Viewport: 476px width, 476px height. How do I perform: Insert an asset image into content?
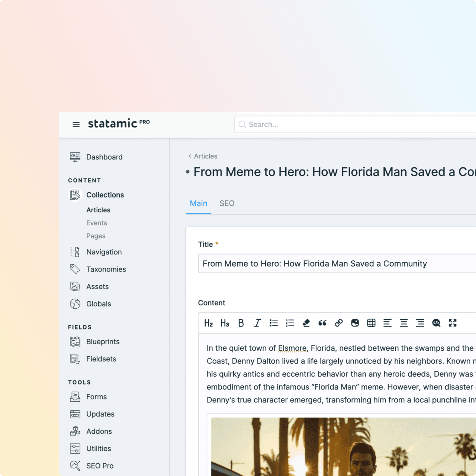point(355,323)
